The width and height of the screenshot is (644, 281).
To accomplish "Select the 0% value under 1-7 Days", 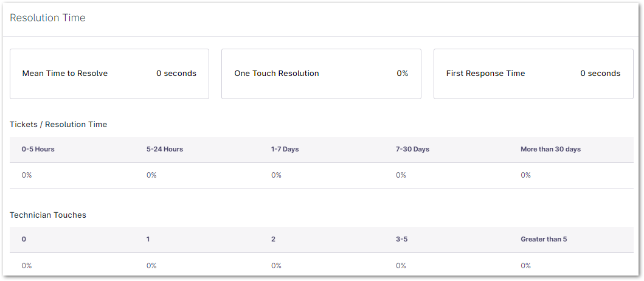I will [x=276, y=175].
